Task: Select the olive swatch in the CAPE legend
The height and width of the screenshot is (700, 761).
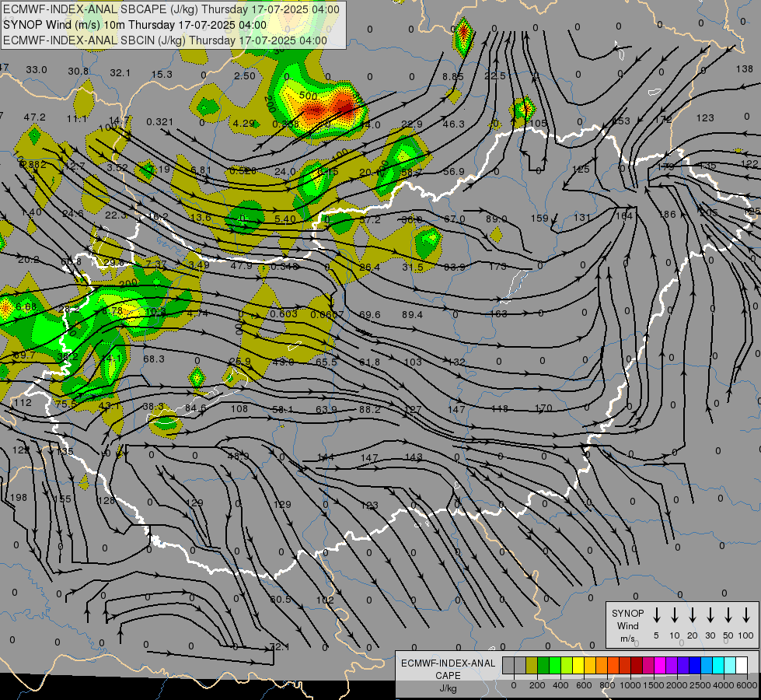Action: (532, 666)
